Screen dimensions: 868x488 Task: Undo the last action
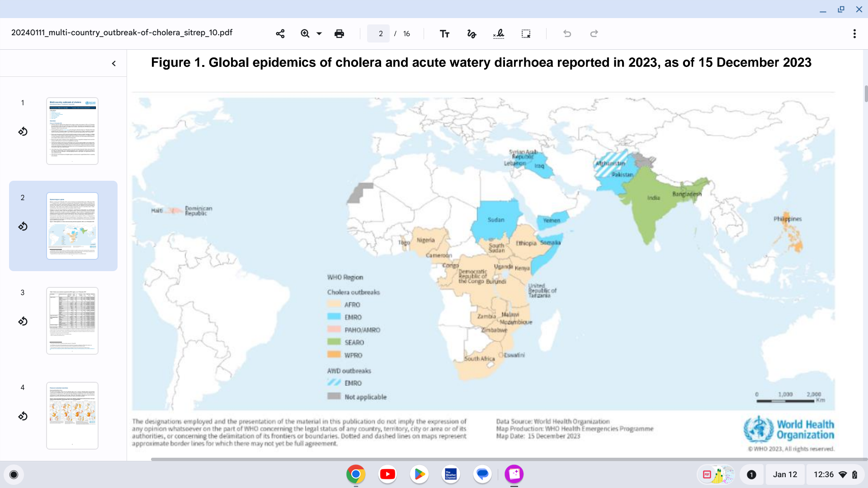(567, 34)
